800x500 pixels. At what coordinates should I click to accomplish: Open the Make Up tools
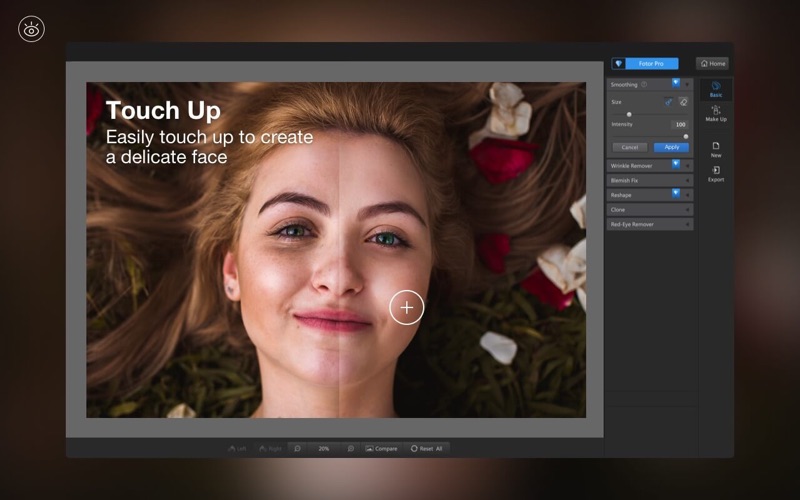point(715,113)
